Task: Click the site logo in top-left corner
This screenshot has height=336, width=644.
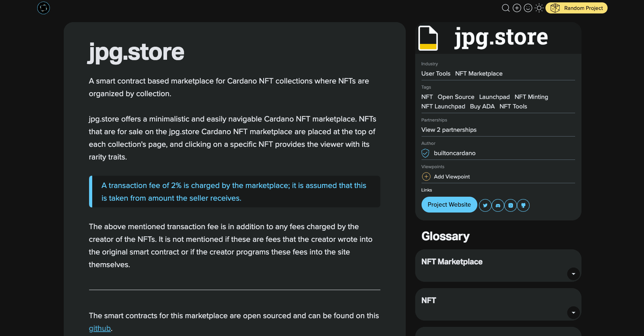Action: (x=44, y=8)
